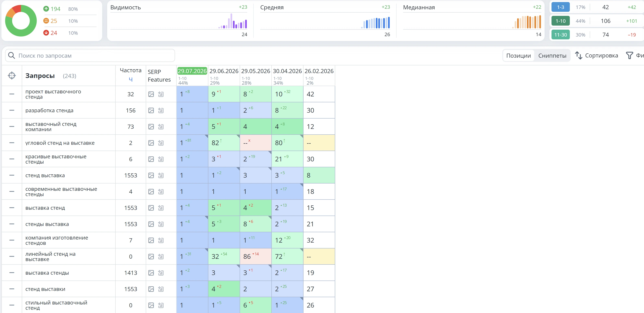Click image SERP icon for проект выставочного стенда
Viewport: 644px width, 313px height.
tap(151, 94)
